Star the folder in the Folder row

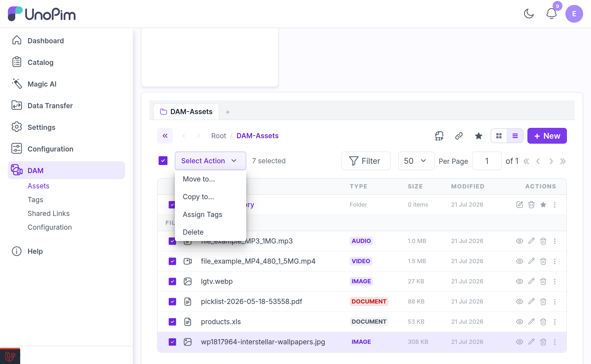point(543,205)
